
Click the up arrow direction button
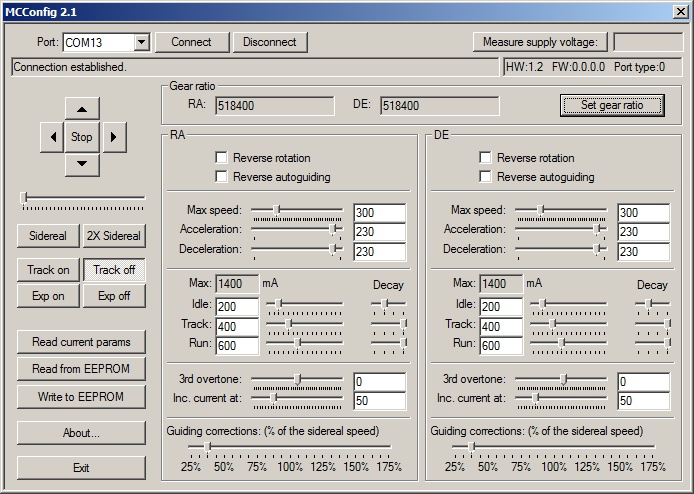(82, 109)
